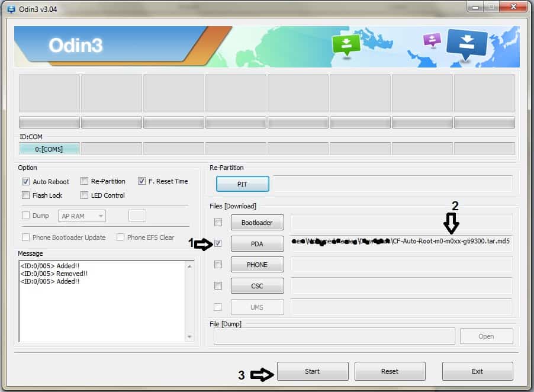Image resolution: width=534 pixels, height=392 pixels.
Task: Click the Odin3 logo in the banner
Action: (76, 45)
